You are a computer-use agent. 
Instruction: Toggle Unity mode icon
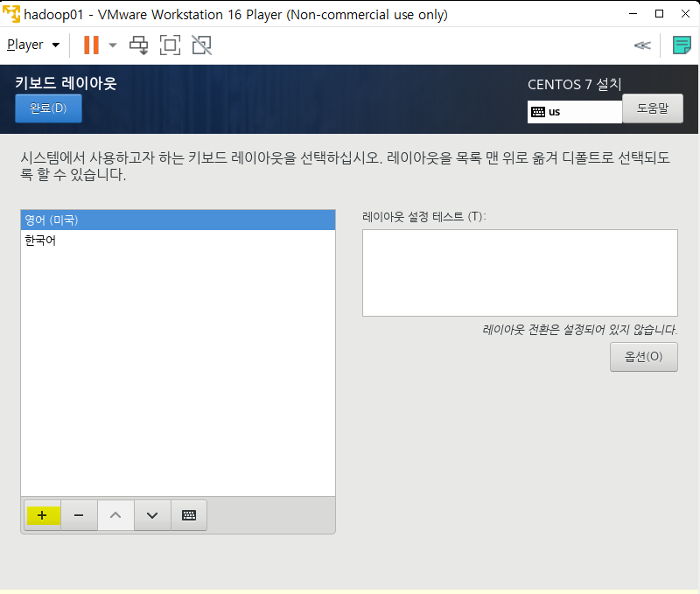[x=201, y=45]
